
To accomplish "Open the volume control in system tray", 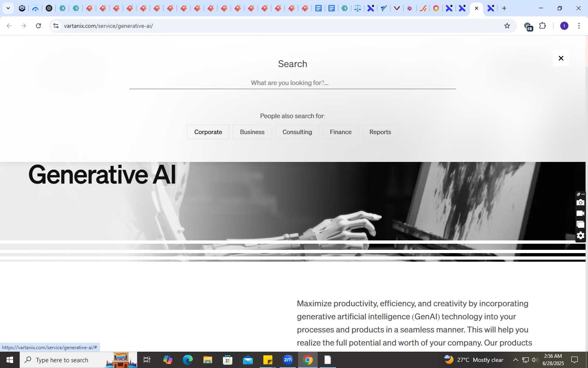I will (x=535, y=360).
